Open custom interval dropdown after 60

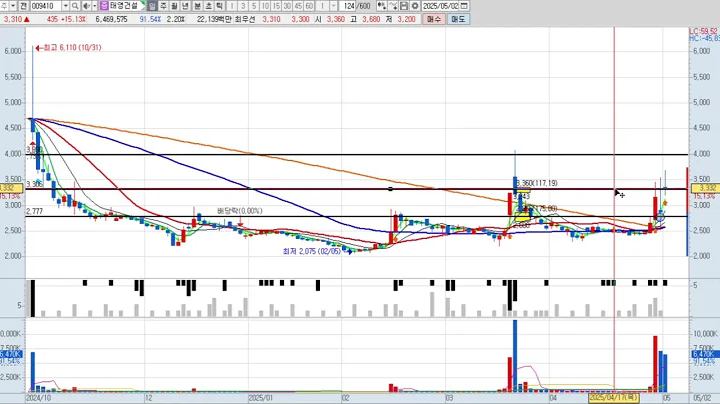333,6
